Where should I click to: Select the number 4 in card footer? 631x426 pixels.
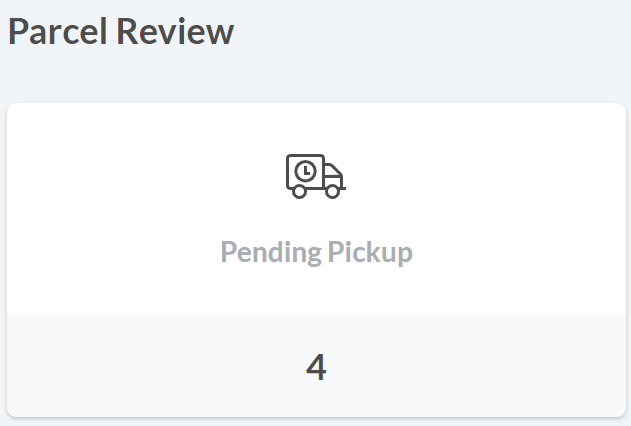316,367
